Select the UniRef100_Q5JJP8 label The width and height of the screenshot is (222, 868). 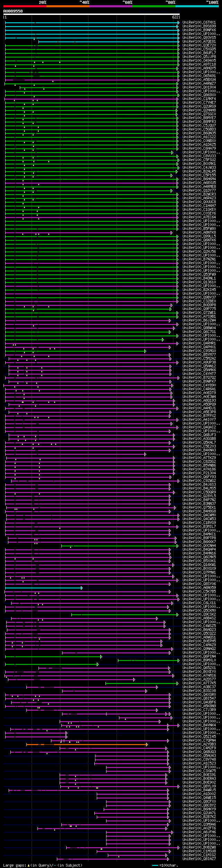click(199, 57)
